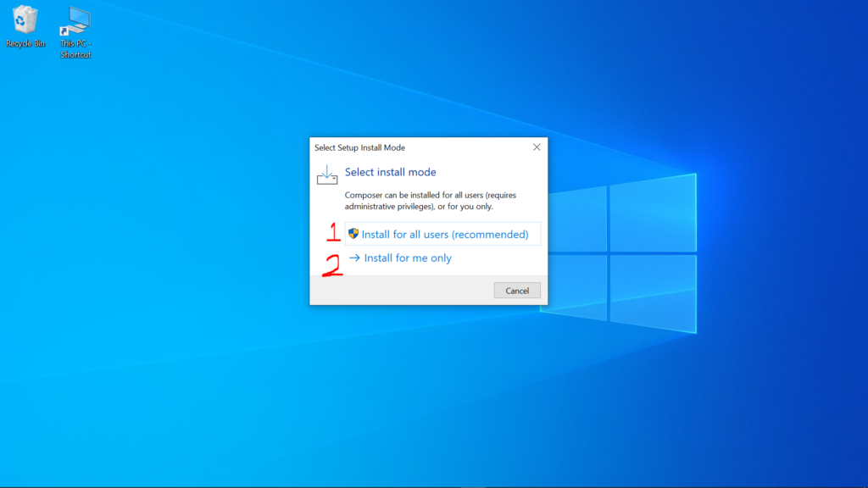The height and width of the screenshot is (488, 868).
Task: Click the 'Select Setup Install Mode' title text
Action: (359, 147)
